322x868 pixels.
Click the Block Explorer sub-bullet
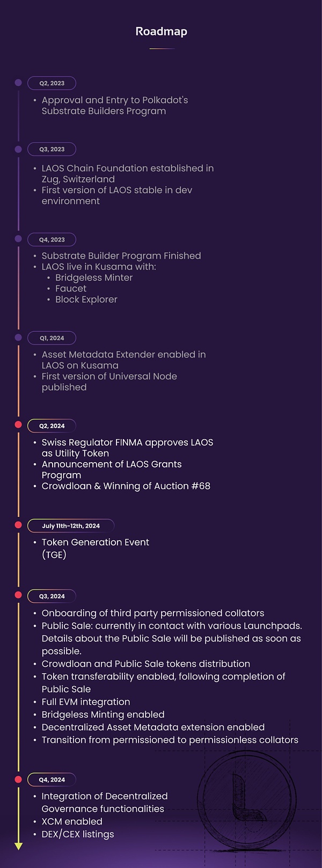coord(86,300)
